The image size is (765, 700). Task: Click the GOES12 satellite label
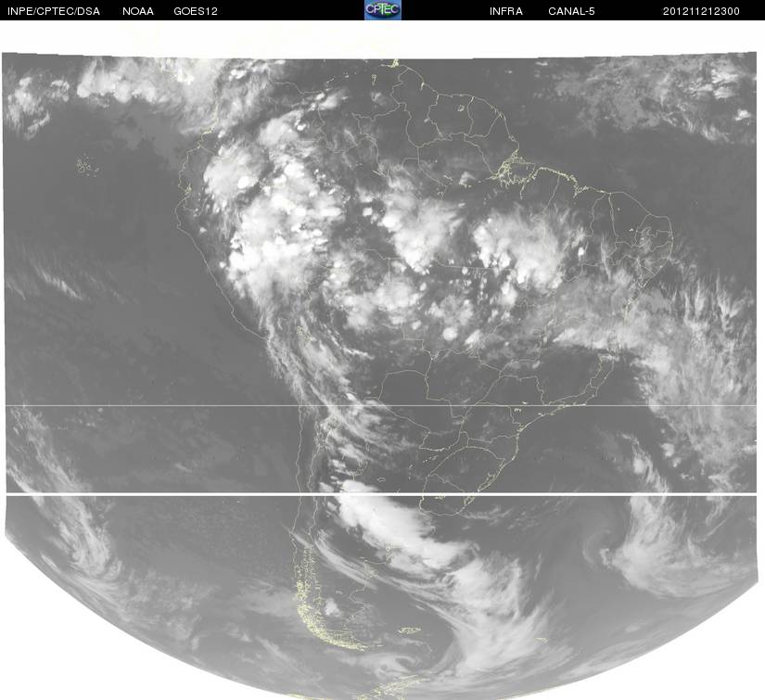[196, 11]
